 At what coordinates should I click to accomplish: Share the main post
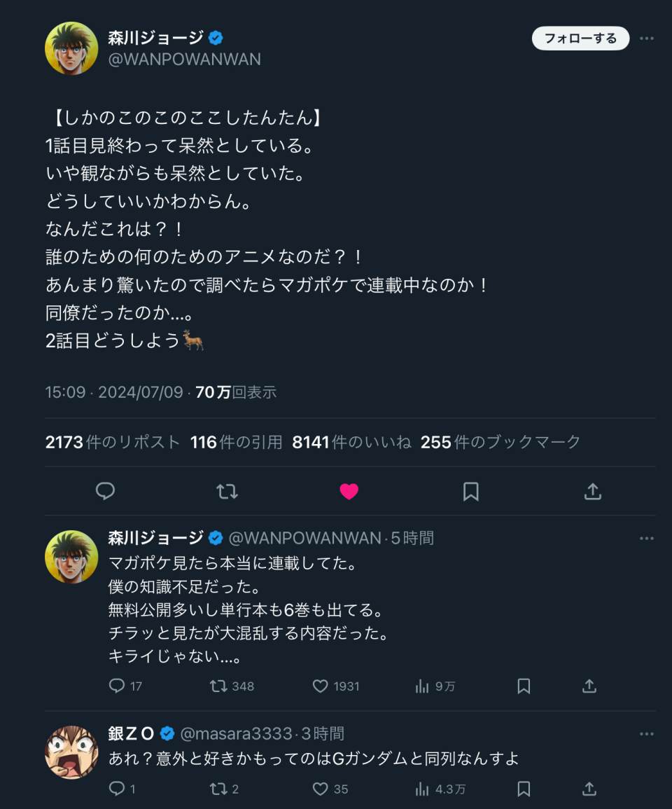click(592, 492)
